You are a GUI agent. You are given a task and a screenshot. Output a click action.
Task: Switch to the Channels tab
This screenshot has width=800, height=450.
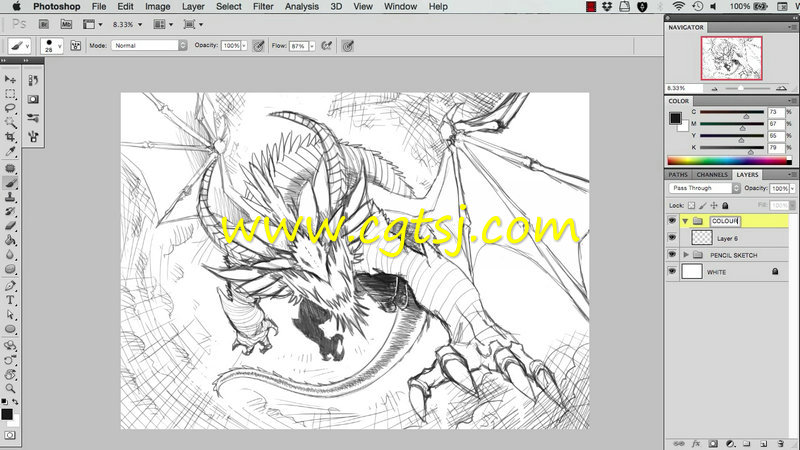pyautogui.click(x=712, y=174)
